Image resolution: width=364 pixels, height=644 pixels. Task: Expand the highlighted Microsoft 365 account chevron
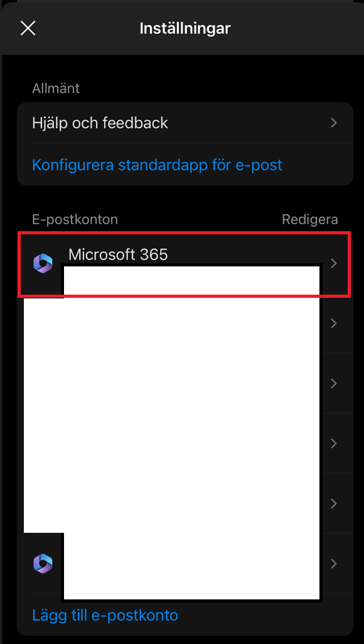pyautogui.click(x=334, y=263)
